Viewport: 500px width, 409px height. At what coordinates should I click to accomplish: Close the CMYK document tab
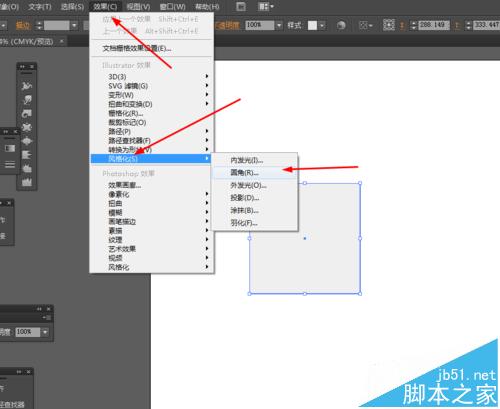[61, 41]
